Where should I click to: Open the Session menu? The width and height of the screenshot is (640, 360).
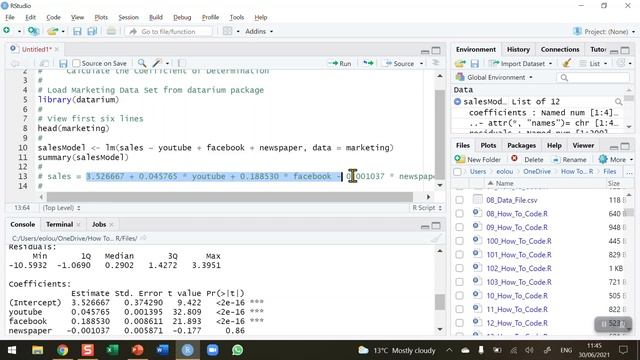click(x=128, y=17)
